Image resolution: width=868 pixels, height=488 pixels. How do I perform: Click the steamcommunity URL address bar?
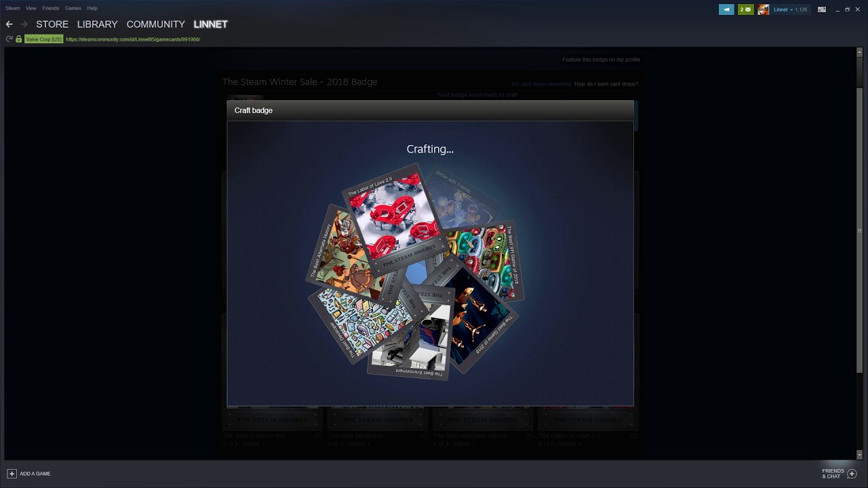[133, 39]
